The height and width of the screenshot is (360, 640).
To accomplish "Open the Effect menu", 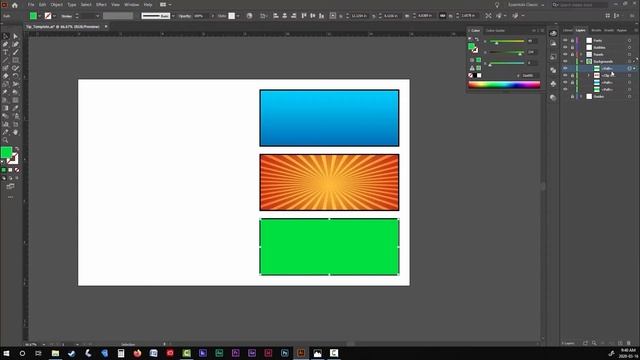I will pos(101,5).
